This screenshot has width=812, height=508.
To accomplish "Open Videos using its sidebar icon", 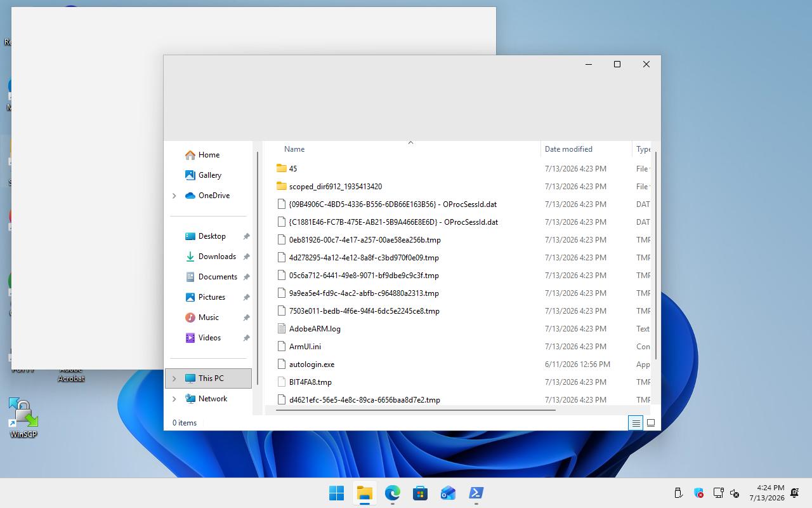I will pyautogui.click(x=190, y=338).
